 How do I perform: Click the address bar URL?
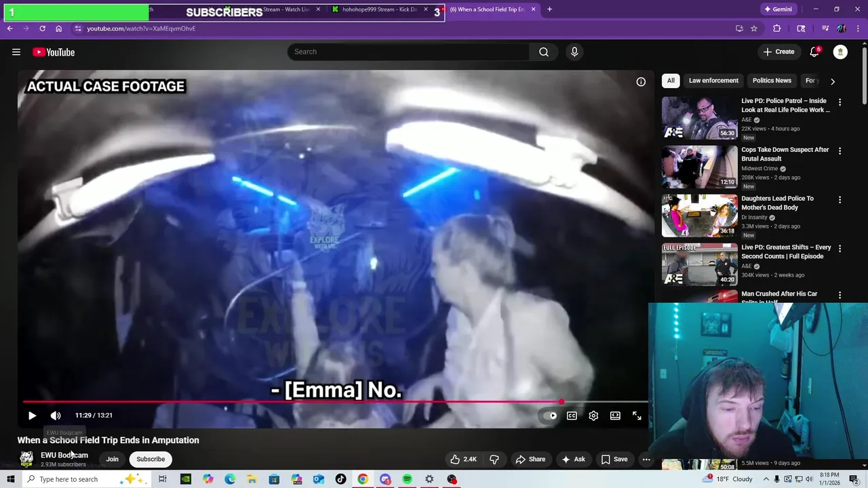pos(141,28)
